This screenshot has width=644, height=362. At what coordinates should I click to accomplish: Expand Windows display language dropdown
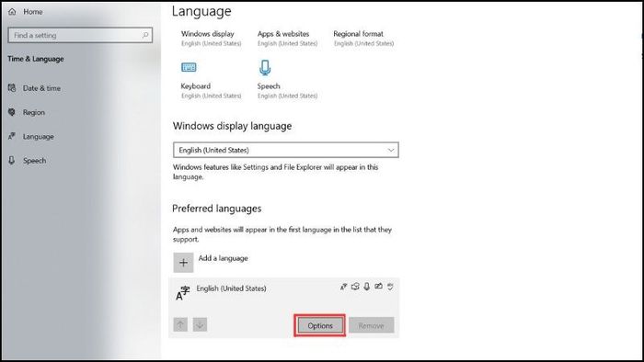286,150
